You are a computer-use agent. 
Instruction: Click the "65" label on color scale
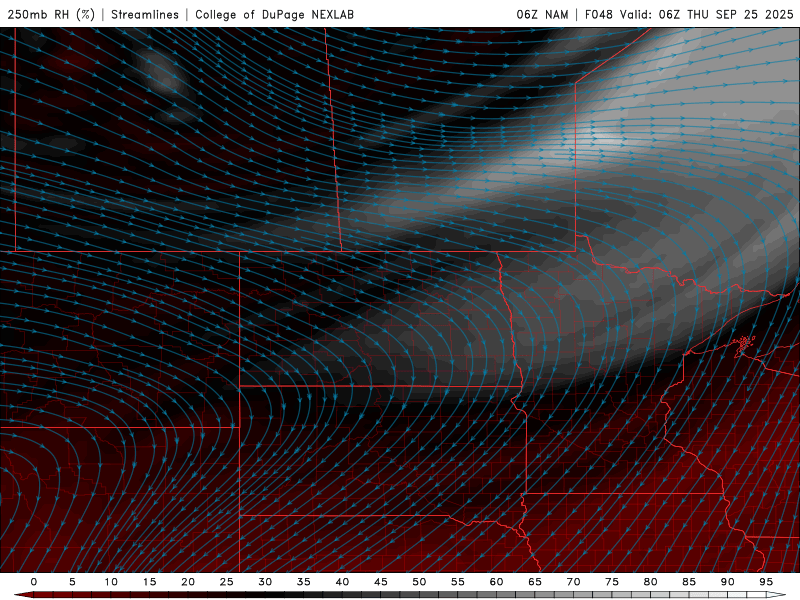[x=535, y=582]
